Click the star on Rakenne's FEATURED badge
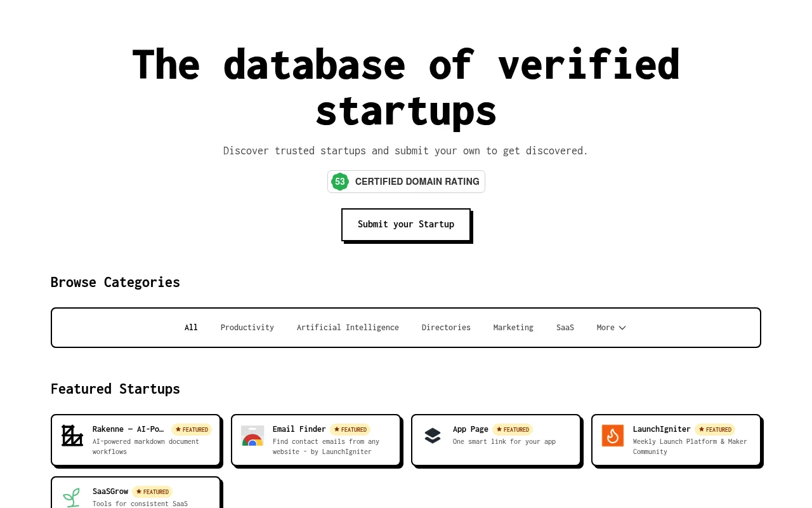 pyautogui.click(x=179, y=429)
